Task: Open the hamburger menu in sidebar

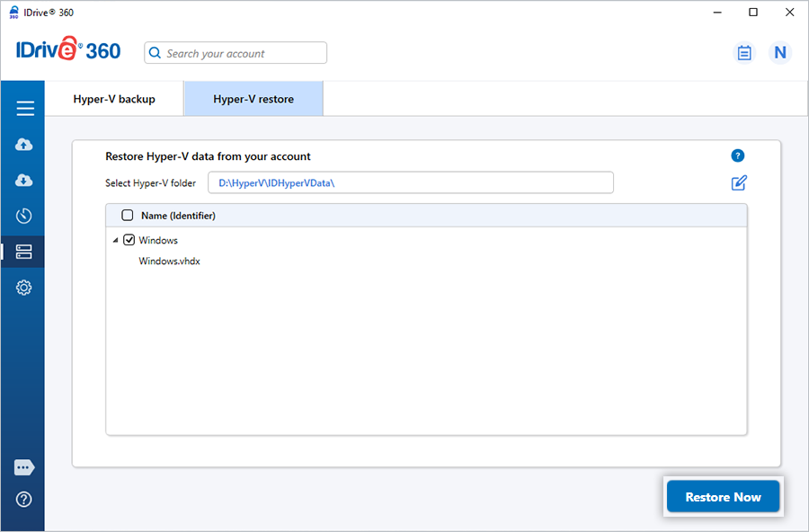Action: click(24, 109)
